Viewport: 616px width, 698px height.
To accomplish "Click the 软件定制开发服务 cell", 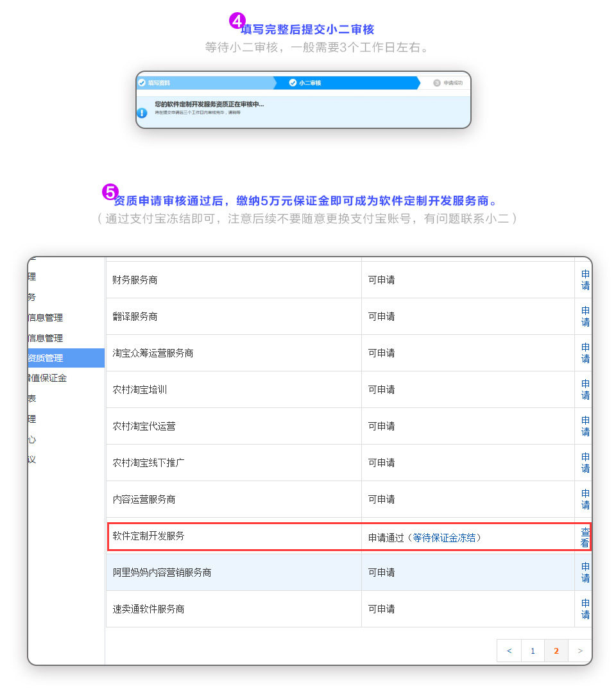I will pyautogui.click(x=235, y=536).
